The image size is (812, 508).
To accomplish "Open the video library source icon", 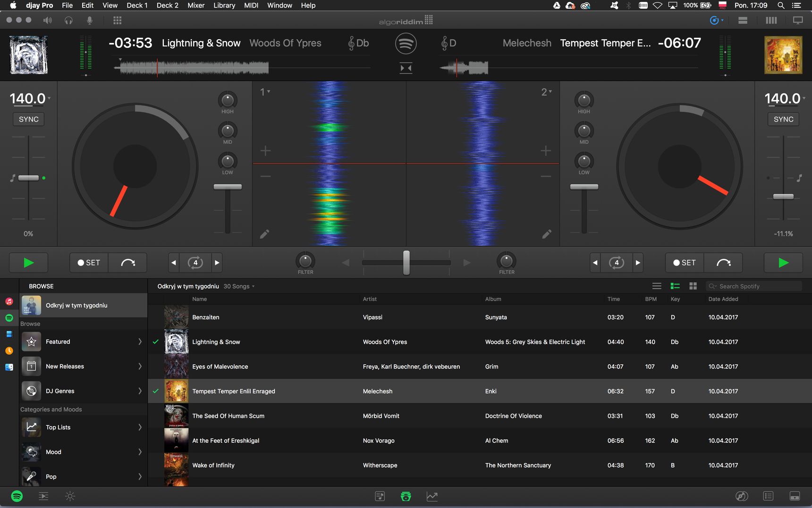I will (9, 334).
